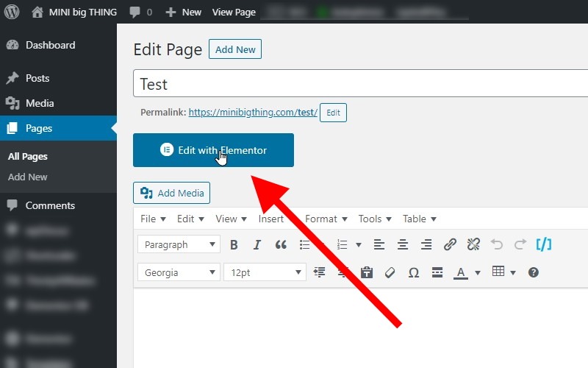Open the New content menu

pyautogui.click(x=184, y=12)
